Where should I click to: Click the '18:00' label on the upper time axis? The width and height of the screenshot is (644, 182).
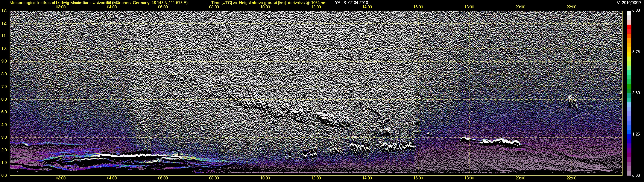[x=469, y=7]
